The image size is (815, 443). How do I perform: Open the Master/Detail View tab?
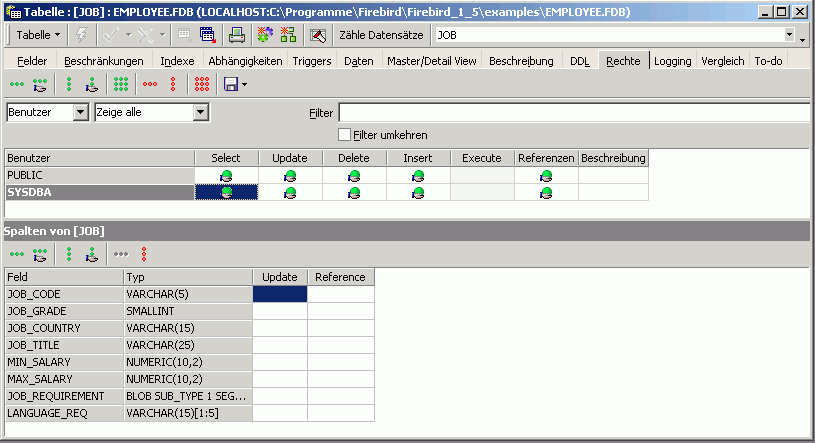(431, 61)
